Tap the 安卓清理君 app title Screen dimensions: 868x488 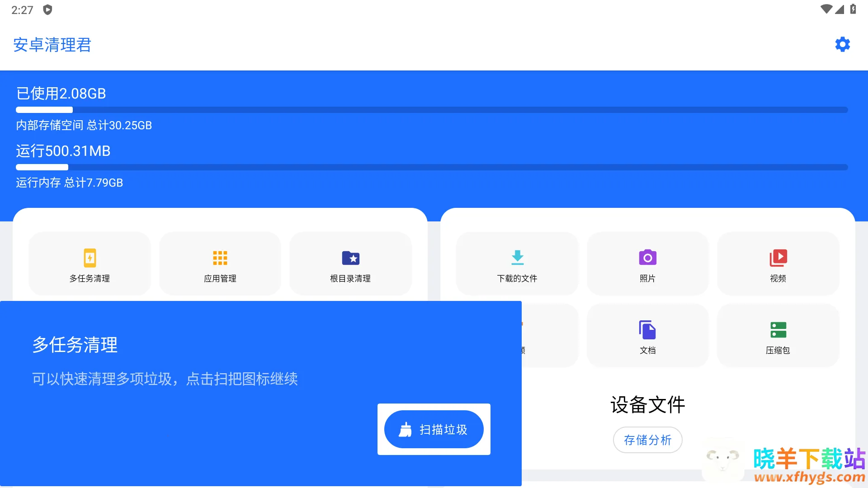pyautogui.click(x=52, y=45)
